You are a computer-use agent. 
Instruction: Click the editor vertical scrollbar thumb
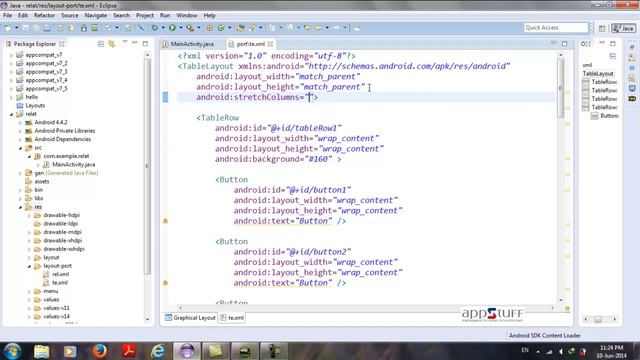(x=560, y=88)
